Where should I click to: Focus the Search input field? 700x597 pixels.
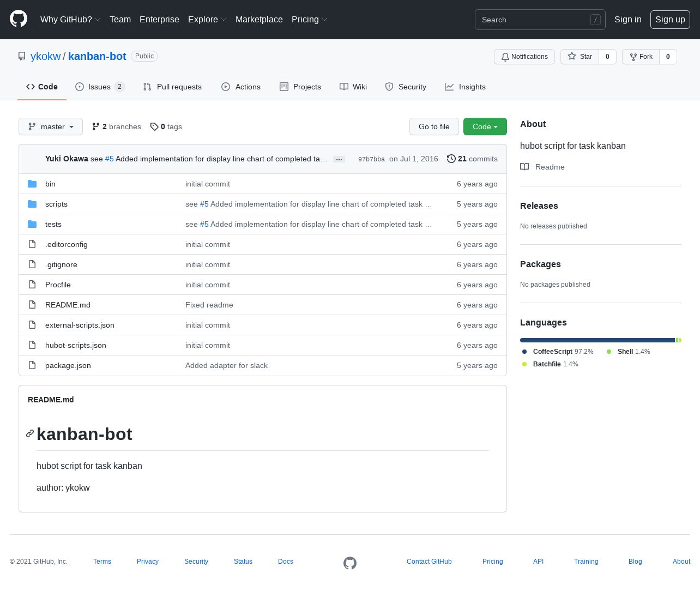point(540,20)
